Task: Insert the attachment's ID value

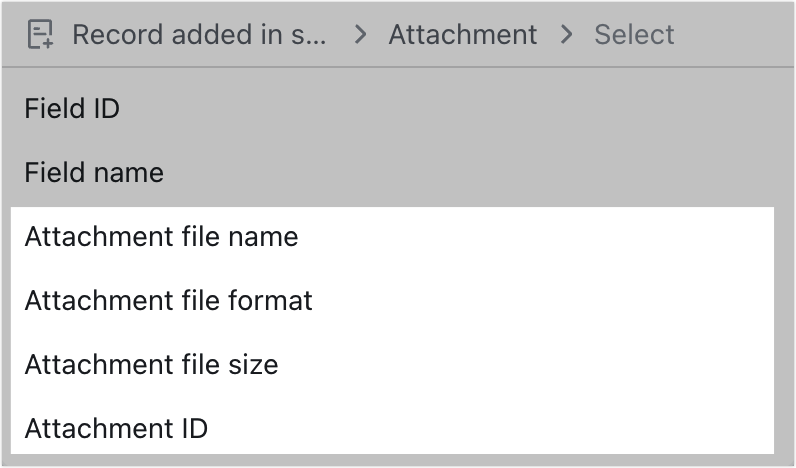Action: pyautogui.click(x=392, y=428)
